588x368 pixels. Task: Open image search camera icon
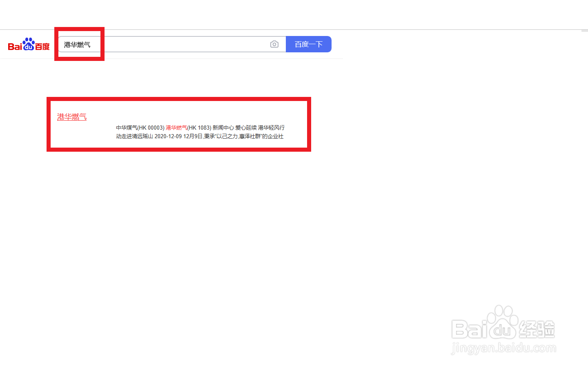click(x=274, y=44)
